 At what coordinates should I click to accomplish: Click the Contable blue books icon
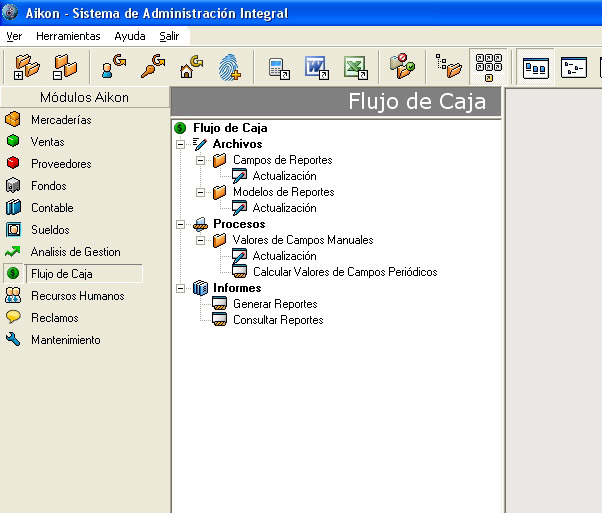pos(13,207)
